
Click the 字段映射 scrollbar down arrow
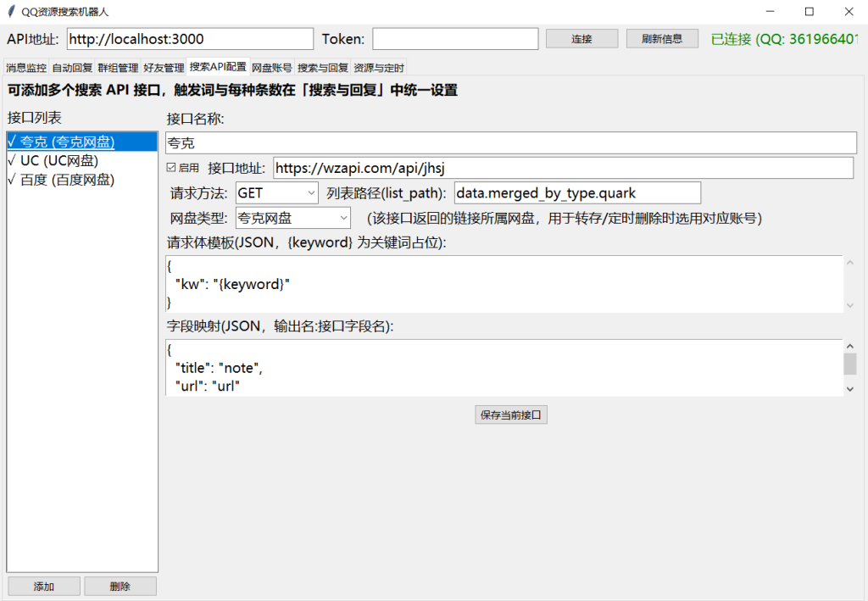coord(850,388)
